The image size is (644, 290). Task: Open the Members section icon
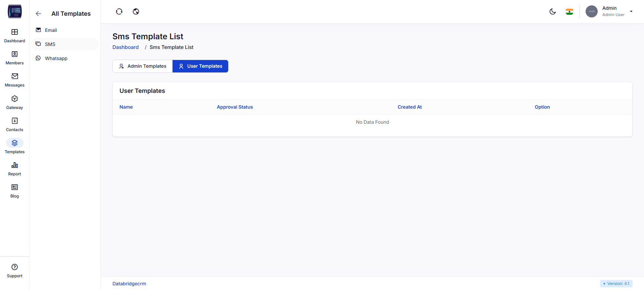coord(14,54)
